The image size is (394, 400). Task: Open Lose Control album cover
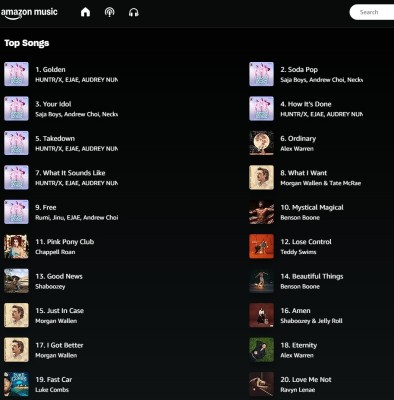tap(262, 246)
